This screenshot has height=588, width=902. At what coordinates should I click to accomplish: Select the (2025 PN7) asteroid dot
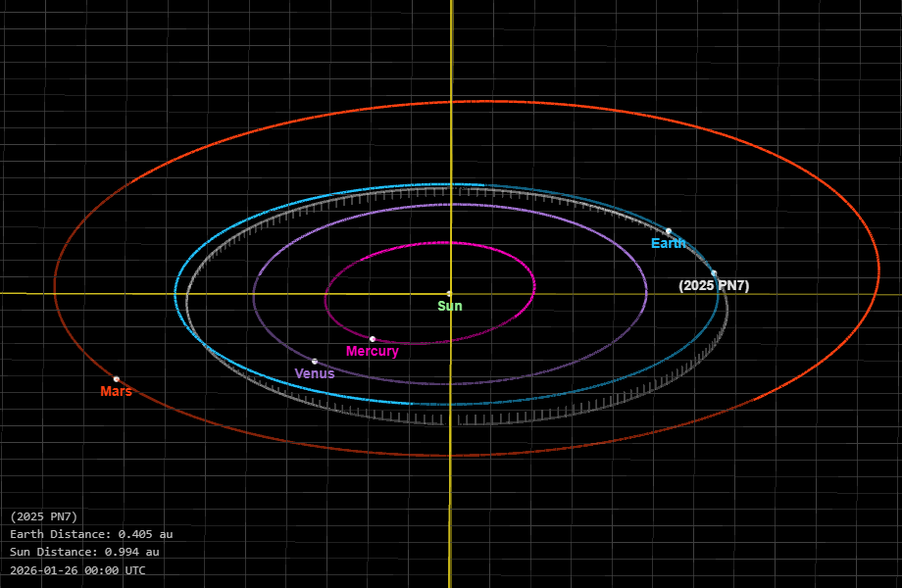714,273
